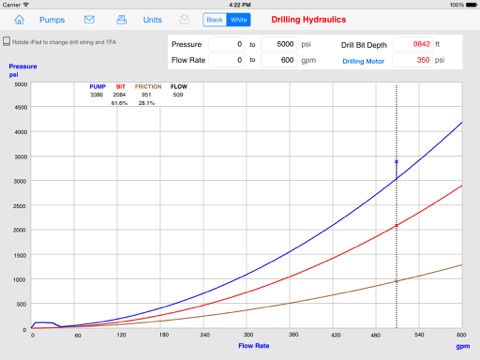Edit the maximum Pressure field showing 5000
The height and width of the screenshot is (360, 480).
point(279,44)
